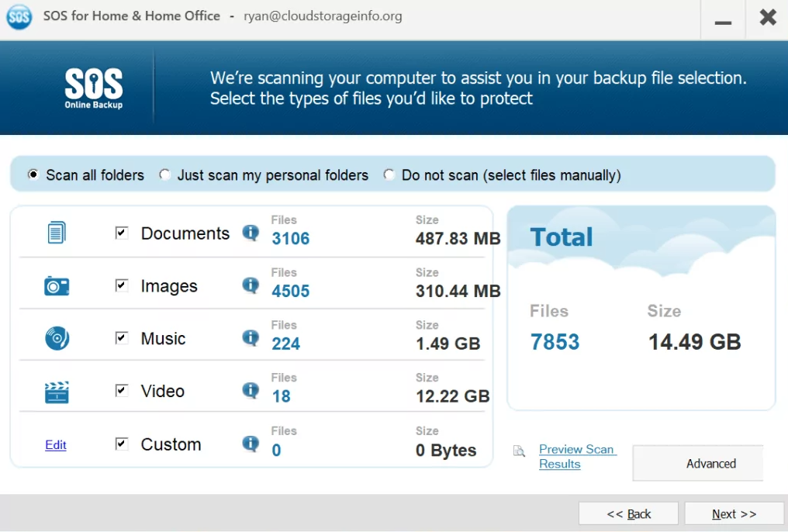
Task: Click the Video clapperboard icon
Action: [x=57, y=392]
